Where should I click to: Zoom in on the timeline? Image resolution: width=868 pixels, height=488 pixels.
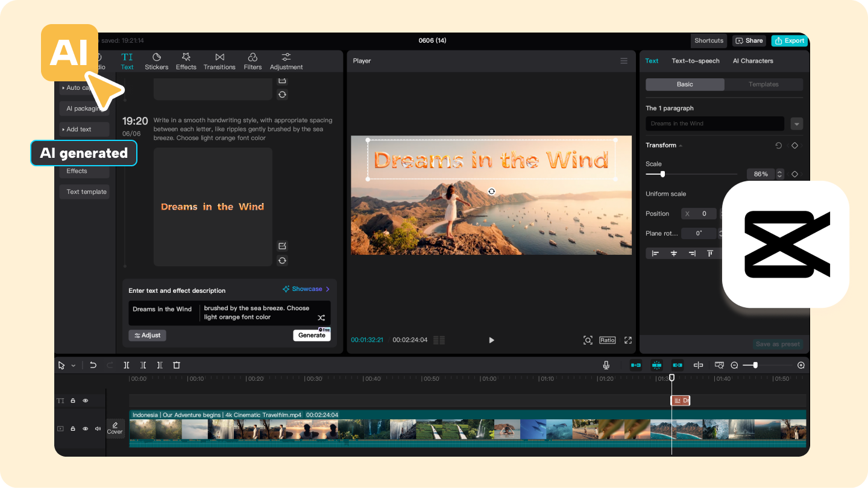click(800, 364)
